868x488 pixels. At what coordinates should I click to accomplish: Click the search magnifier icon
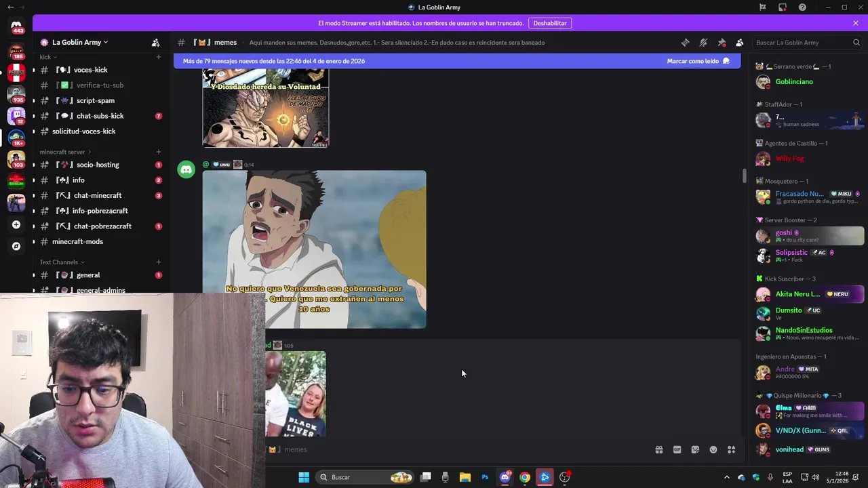[x=856, y=42]
